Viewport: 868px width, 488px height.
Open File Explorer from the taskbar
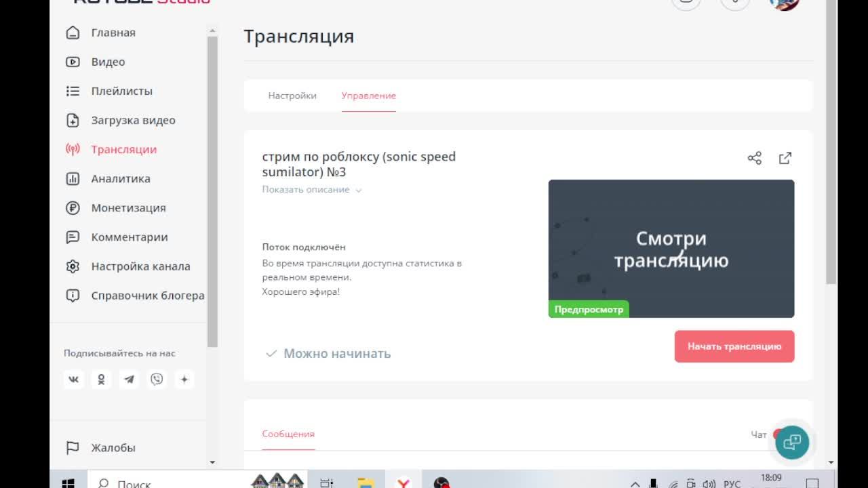click(366, 483)
